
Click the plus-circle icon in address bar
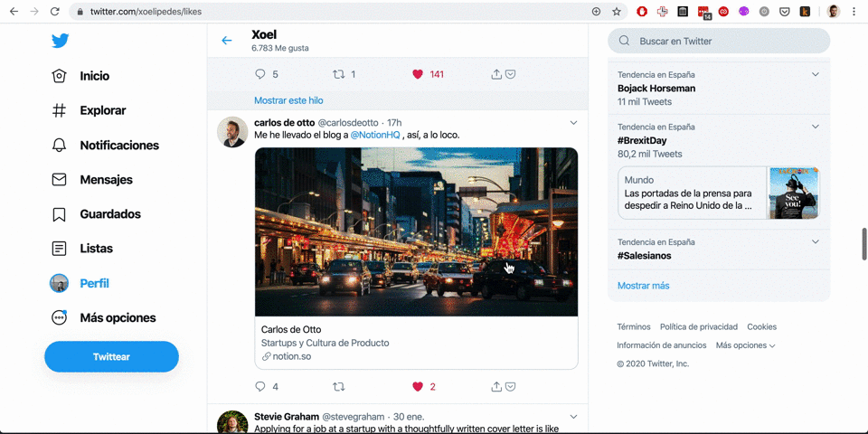pyautogui.click(x=596, y=11)
